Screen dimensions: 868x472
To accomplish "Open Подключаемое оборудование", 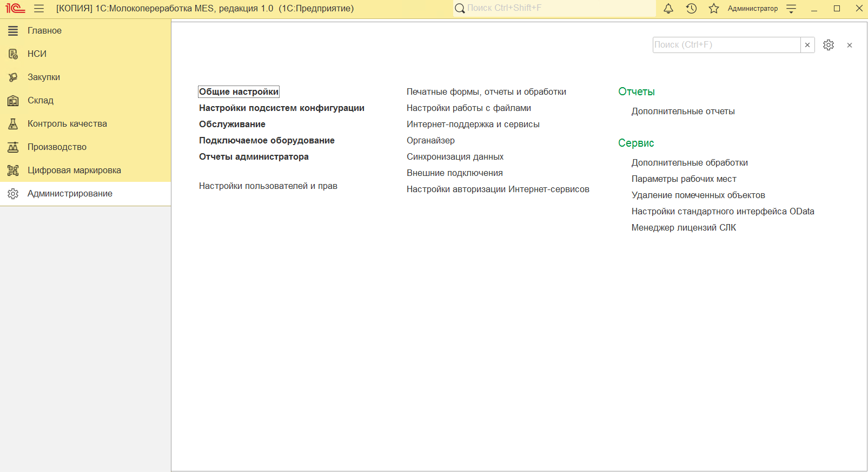I will point(267,141).
